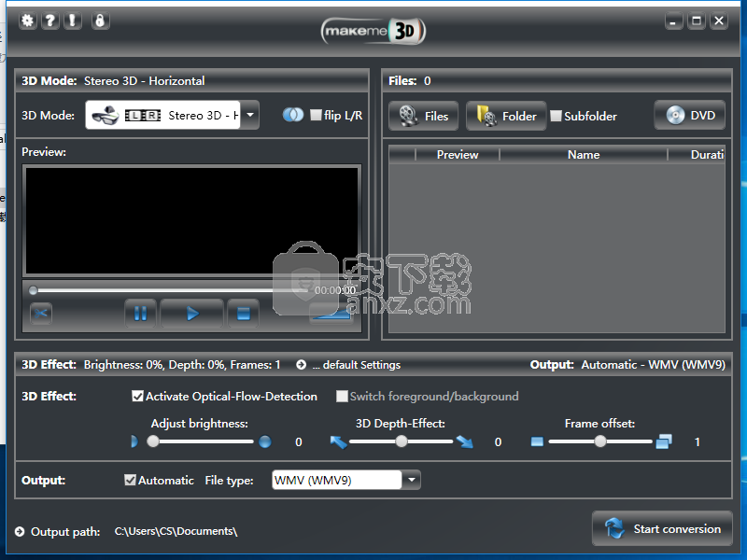Enable the Subfolder checkbox
This screenshot has width=747, height=560.
click(556, 116)
